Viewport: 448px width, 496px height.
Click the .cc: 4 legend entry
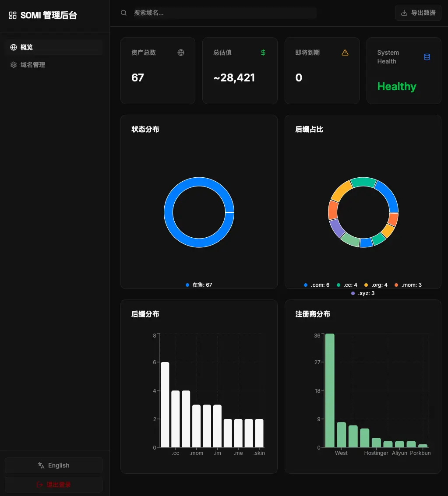pyautogui.click(x=347, y=285)
